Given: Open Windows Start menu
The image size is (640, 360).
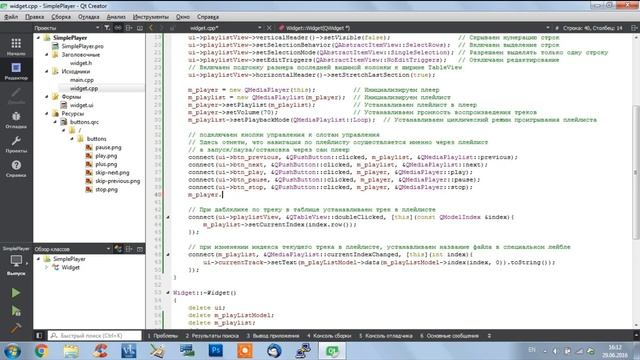Looking at the screenshot, I should click(12, 351).
